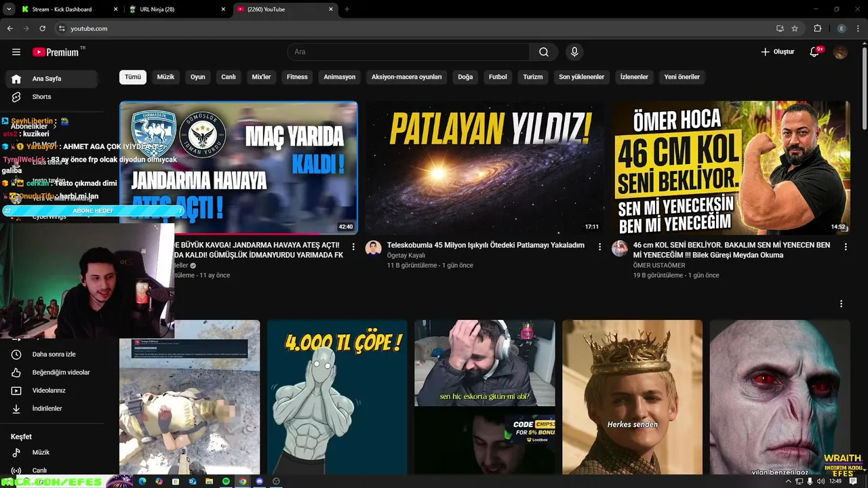Open Chrome extensions puzzle icon
This screenshot has height=488, width=868.
tap(818, 28)
